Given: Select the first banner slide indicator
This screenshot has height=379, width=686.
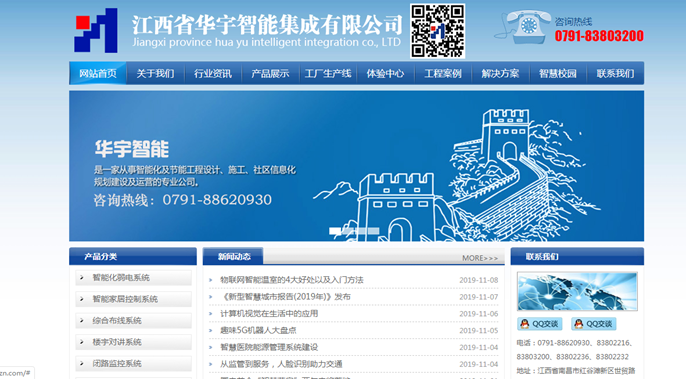Looking at the screenshot, I should [x=335, y=231].
